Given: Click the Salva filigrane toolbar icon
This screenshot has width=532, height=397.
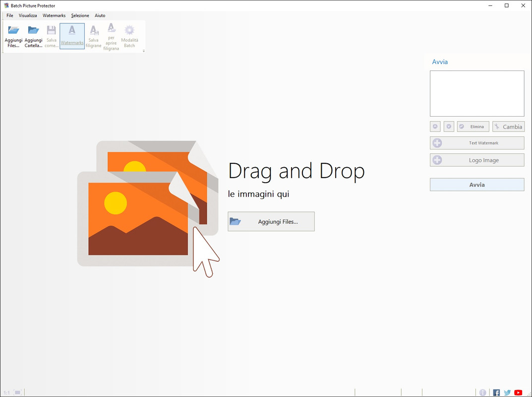Looking at the screenshot, I should point(93,36).
